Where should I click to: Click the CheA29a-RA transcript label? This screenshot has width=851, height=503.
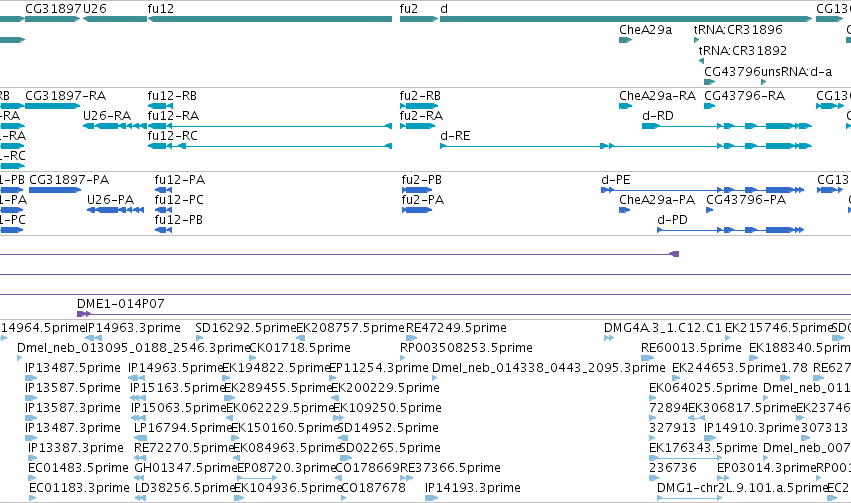pyautogui.click(x=657, y=96)
